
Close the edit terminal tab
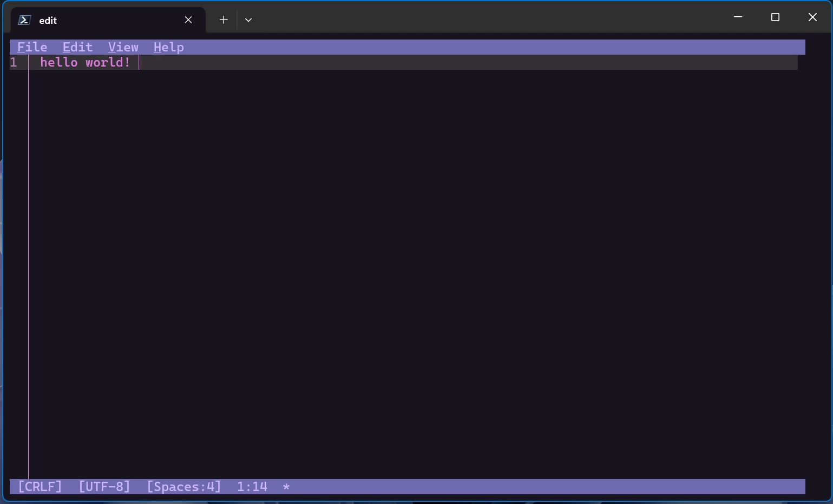coord(188,19)
